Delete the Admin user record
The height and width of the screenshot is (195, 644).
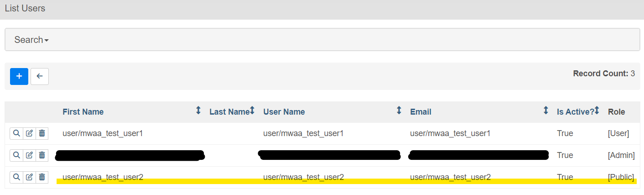coord(42,155)
